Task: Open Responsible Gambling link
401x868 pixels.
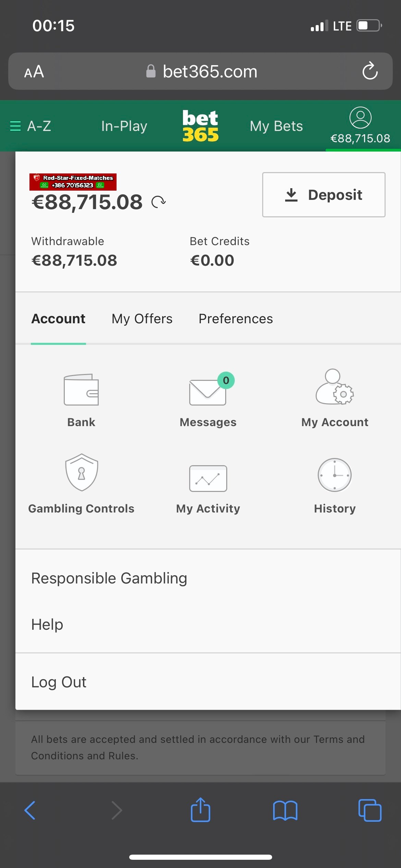Action: tap(109, 578)
